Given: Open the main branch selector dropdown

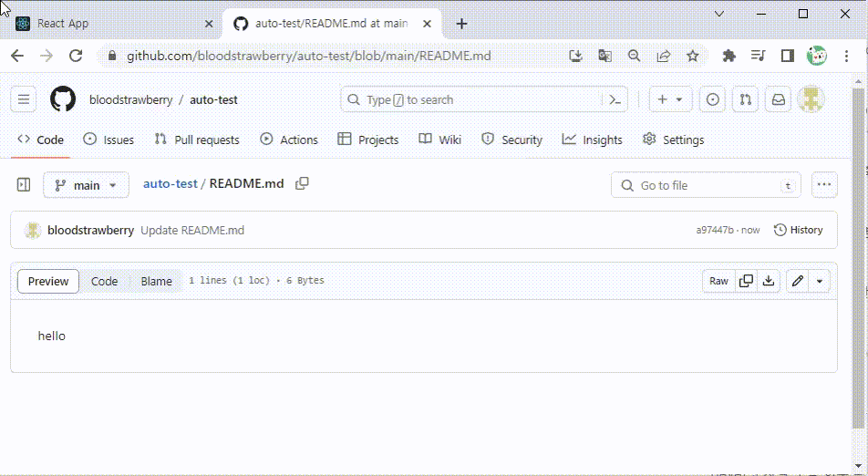Looking at the screenshot, I should [87, 185].
